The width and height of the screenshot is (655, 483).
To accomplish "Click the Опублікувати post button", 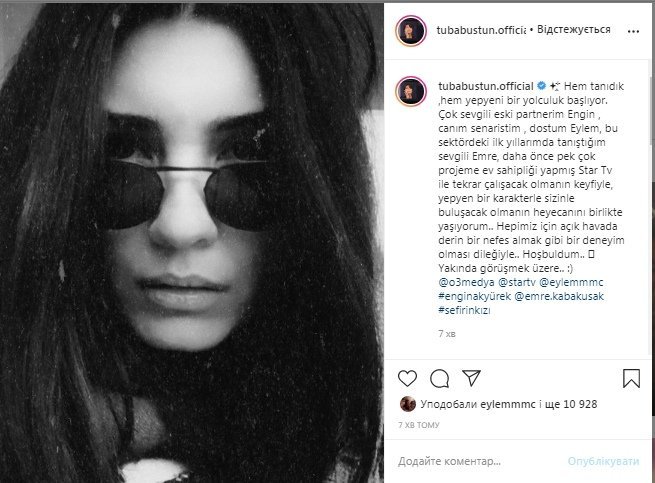I will pos(604,461).
